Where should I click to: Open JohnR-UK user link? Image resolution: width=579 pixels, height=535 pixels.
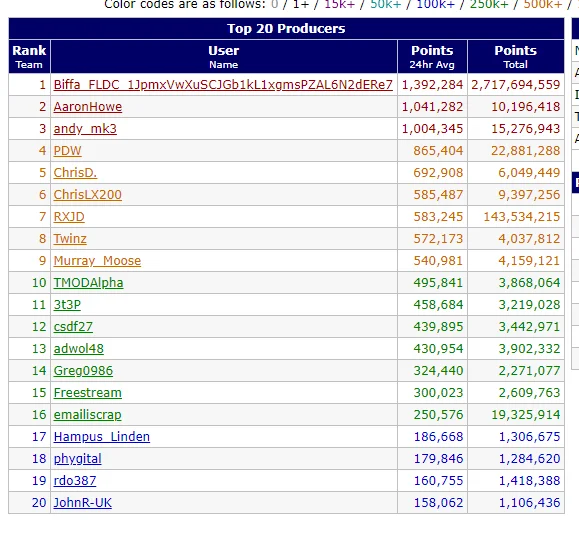tap(83, 503)
